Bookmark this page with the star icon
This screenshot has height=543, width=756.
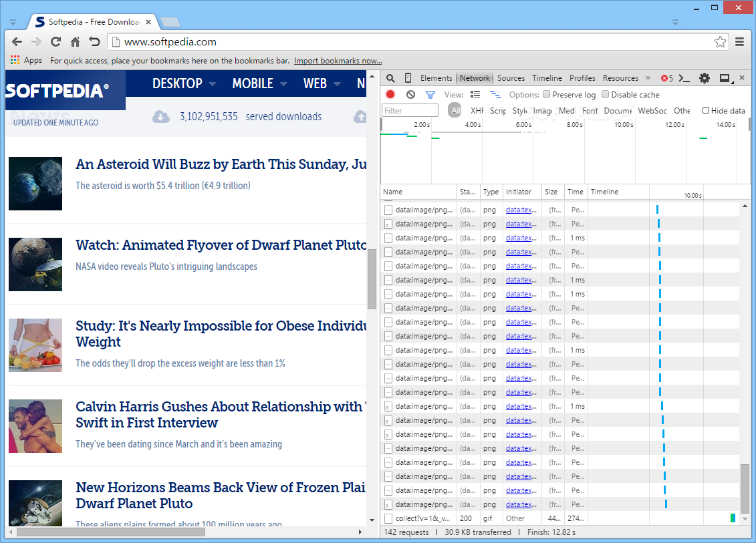(720, 42)
